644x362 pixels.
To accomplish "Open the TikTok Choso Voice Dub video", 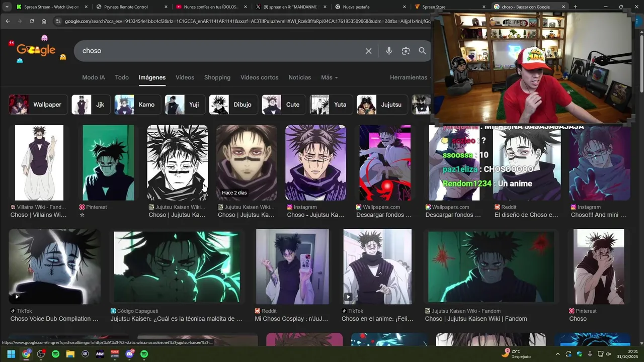I will 54,266.
